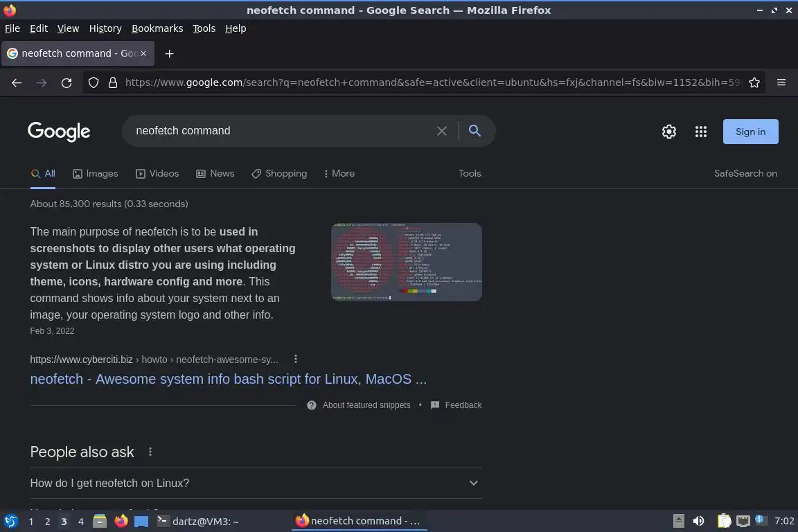The height and width of the screenshot is (532, 798).
Task: Switch to Images results tab
Action: pyautogui.click(x=95, y=174)
